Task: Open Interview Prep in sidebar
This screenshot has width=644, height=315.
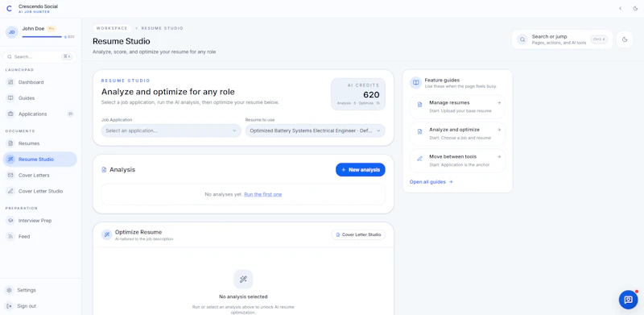Action: point(39,221)
